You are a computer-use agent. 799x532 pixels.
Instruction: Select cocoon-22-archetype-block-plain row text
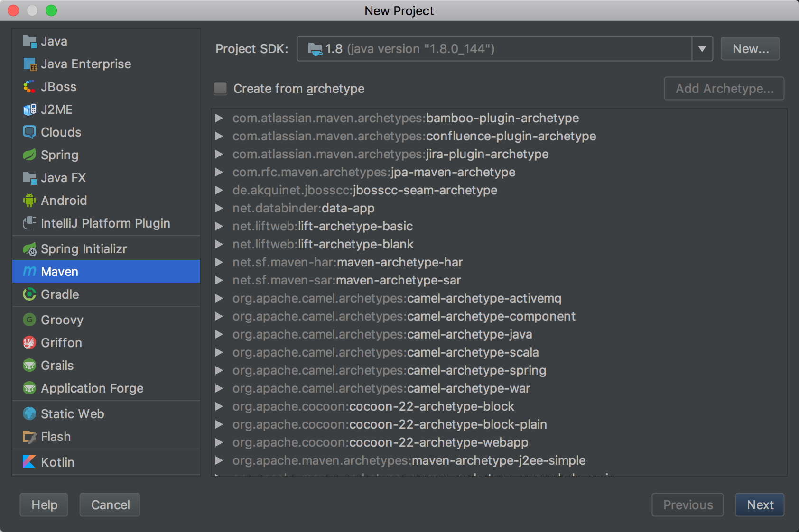coord(390,424)
